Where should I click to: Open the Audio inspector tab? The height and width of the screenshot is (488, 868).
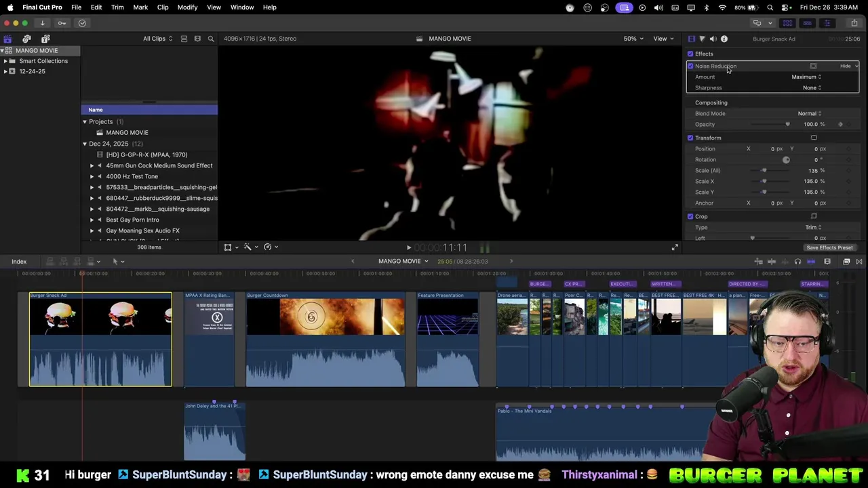pos(713,39)
